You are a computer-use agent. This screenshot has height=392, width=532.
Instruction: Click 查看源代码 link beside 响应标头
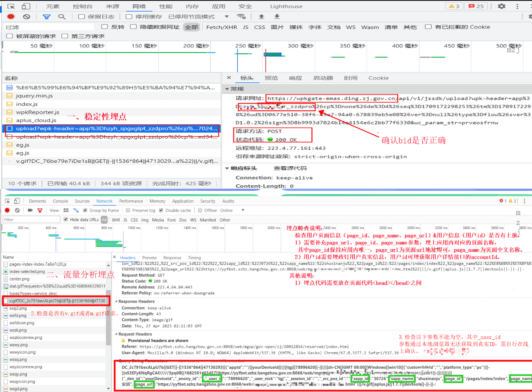pyautogui.click(x=290, y=168)
